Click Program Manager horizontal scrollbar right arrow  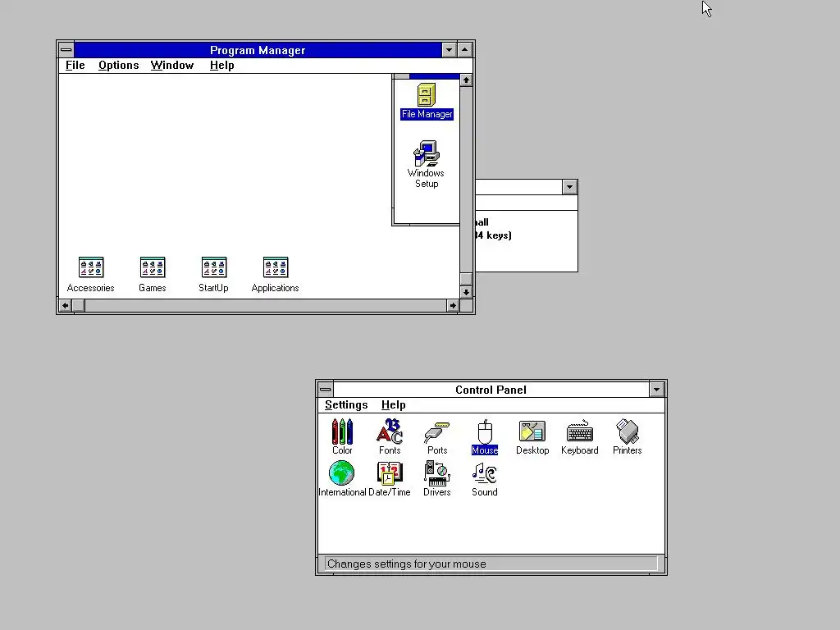tap(453, 305)
